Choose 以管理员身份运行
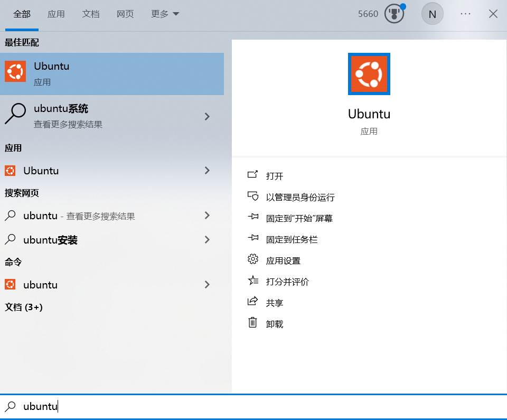The image size is (507, 420). click(x=300, y=198)
